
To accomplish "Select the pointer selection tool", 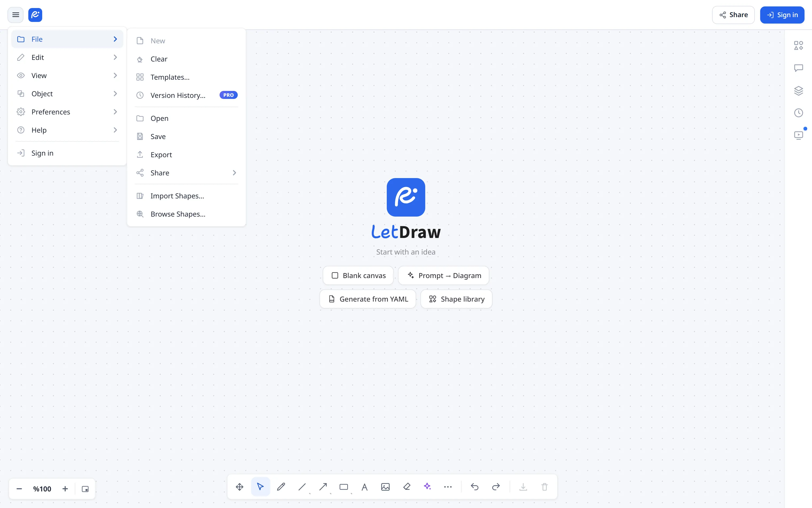I will pos(260,487).
